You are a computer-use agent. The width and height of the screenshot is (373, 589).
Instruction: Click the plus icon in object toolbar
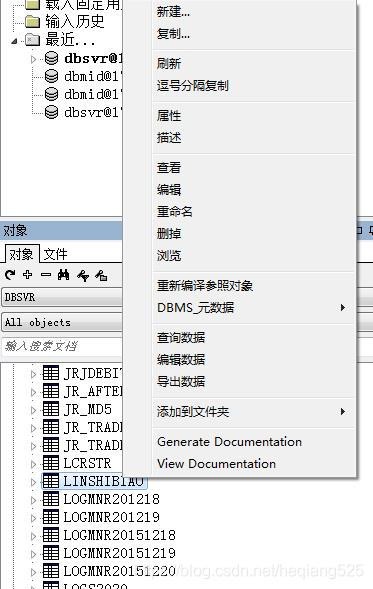(x=27, y=275)
